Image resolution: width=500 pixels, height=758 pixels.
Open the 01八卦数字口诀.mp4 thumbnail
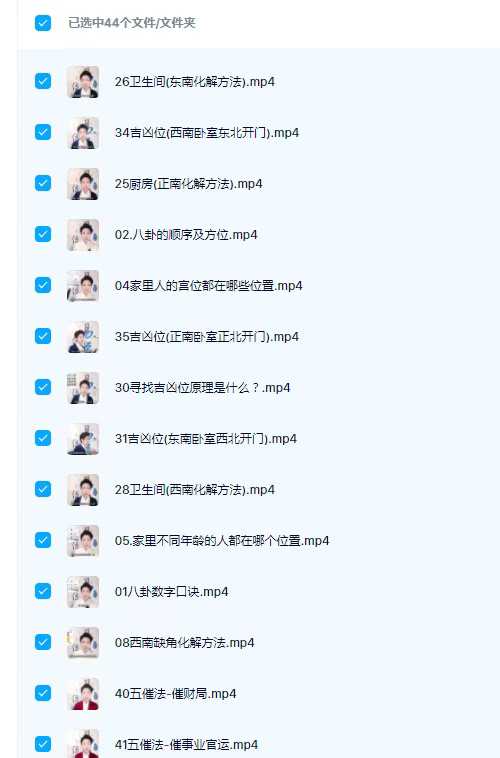[83, 592]
